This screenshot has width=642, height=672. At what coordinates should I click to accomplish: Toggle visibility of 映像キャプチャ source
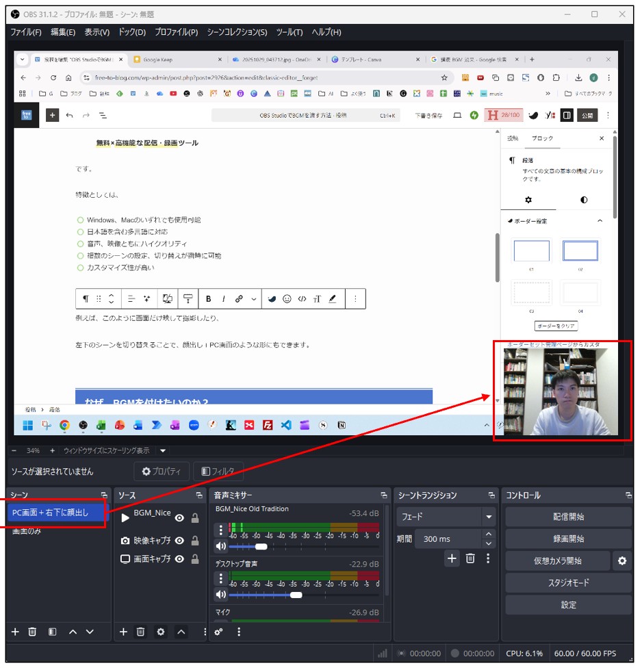click(179, 541)
